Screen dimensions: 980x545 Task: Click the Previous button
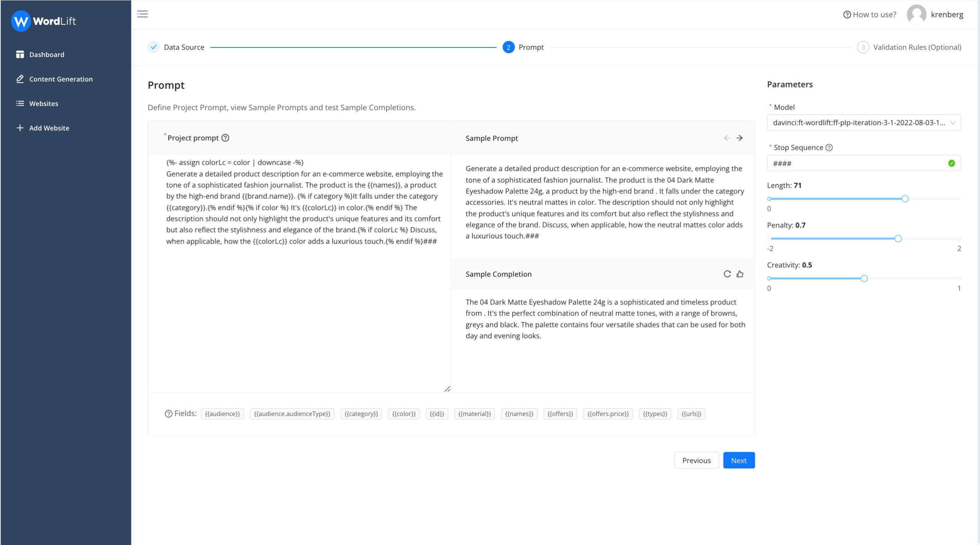coord(696,460)
